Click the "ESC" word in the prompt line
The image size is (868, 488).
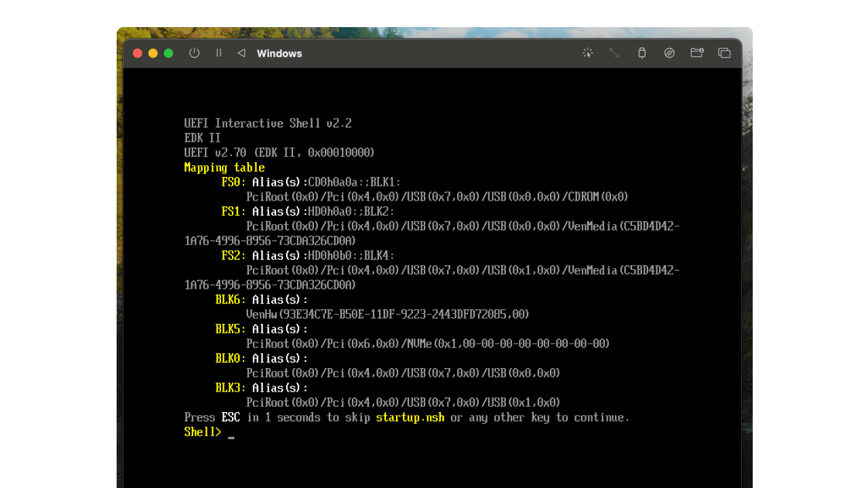pyautogui.click(x=231, y=418)
